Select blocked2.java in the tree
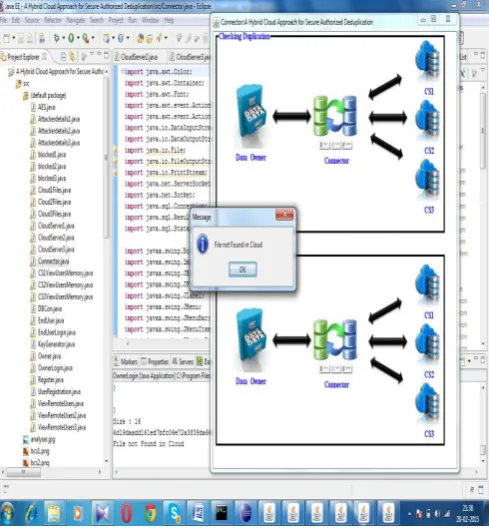Image resolution: width=489 pixels, height=531 pixels. coord(48,167)
